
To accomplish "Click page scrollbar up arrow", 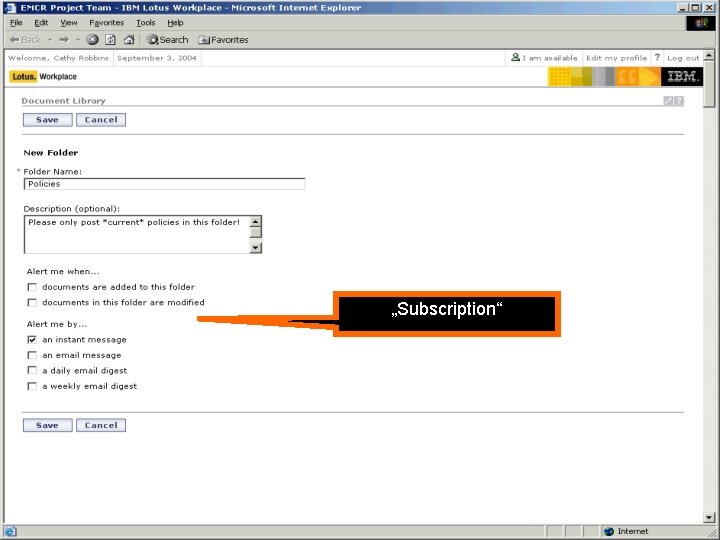I will pos(709,55).
